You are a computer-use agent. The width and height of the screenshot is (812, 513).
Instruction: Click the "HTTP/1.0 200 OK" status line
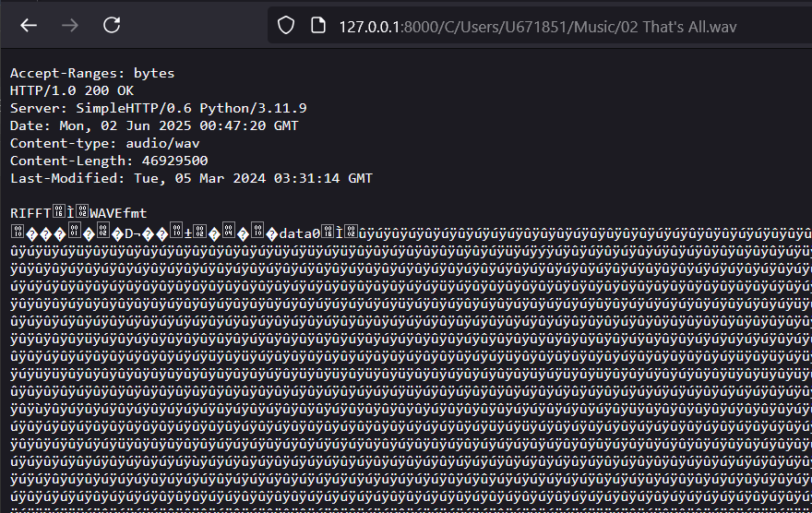(x=72, y=90)
